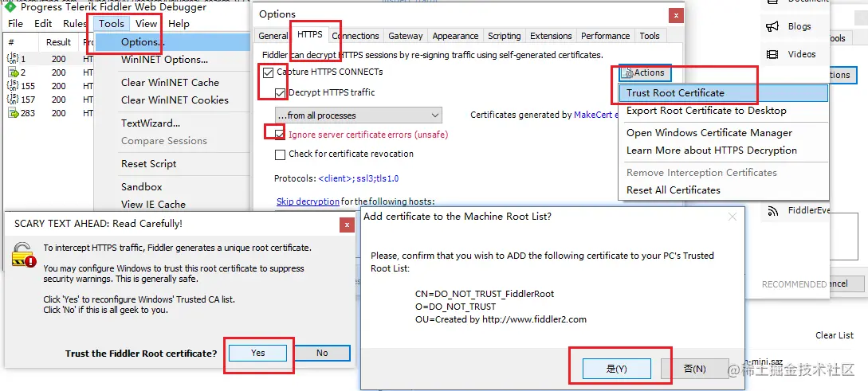Select session 157 JSON icon
The image size is (868, 391).
[13, 100]
